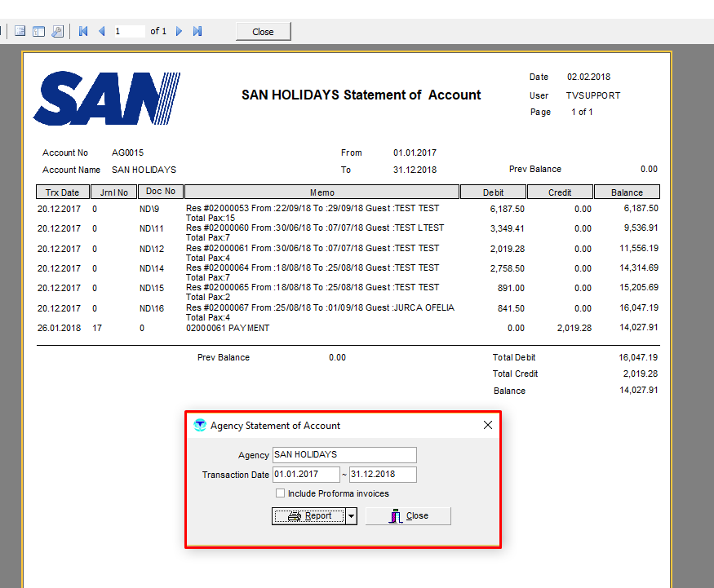Click the tree-panel icon in the preview toolbar

click(38, 31)
